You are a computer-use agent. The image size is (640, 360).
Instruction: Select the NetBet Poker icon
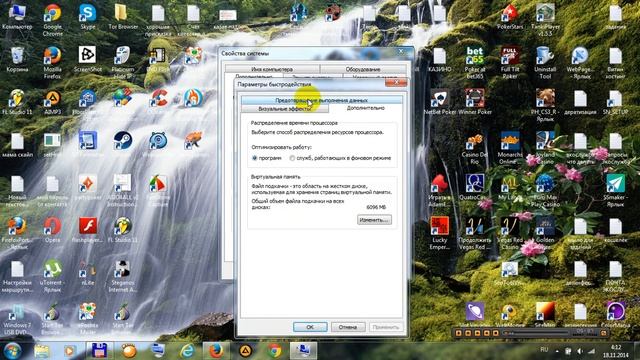(x=440, y=102)
